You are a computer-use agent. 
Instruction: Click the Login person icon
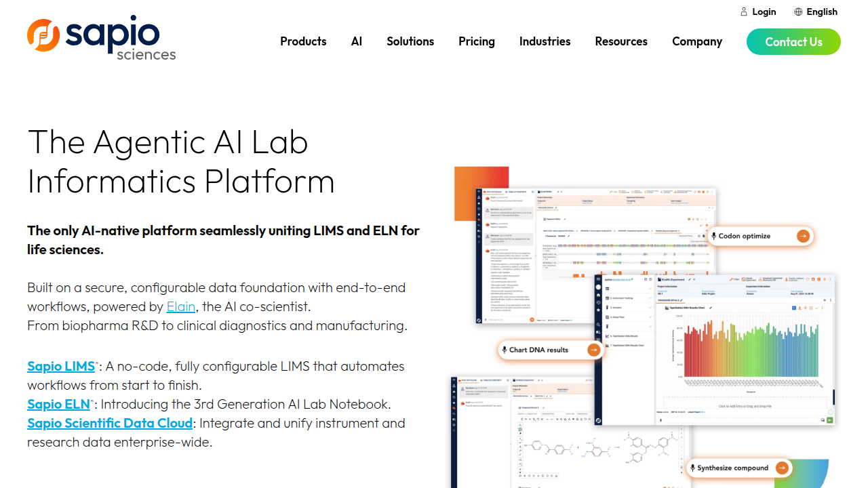[x=744, y=12]
